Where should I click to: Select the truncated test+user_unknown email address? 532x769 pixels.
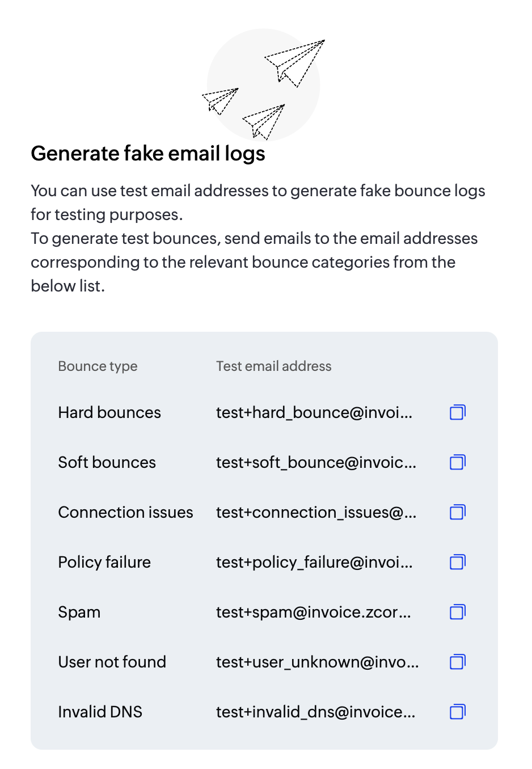pyautogui.click(x=316, y=662)
